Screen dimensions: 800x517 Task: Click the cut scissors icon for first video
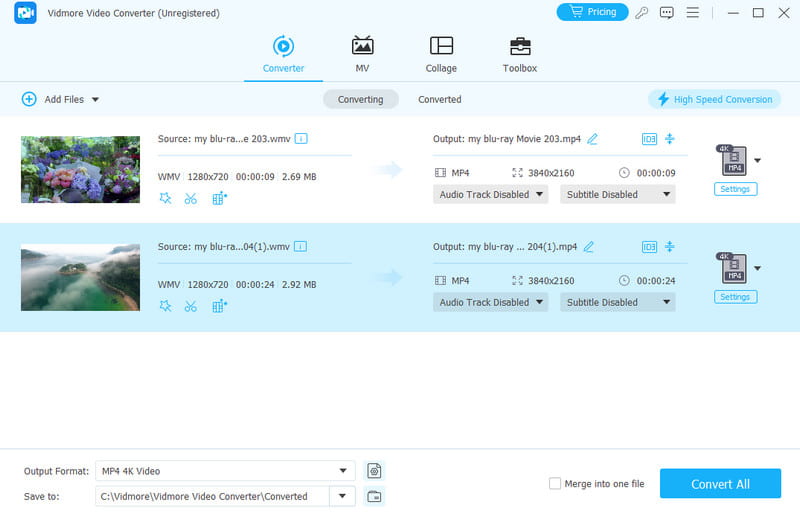[191, 198]
